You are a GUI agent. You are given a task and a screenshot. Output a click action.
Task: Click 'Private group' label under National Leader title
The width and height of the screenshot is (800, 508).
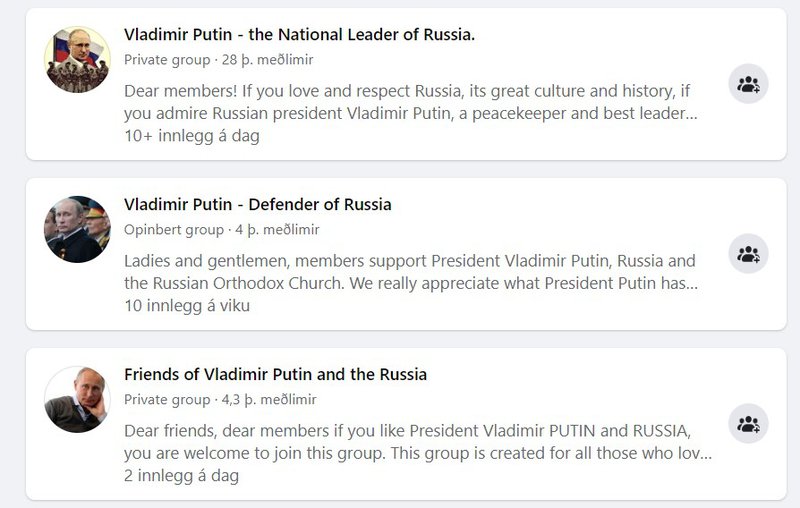166,60
